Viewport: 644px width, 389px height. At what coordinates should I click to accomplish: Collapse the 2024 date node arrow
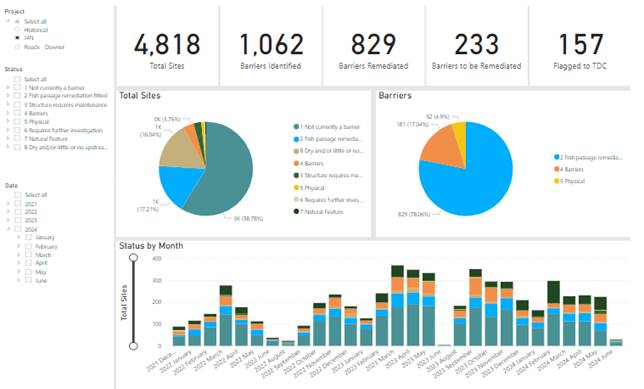pyautogui.click(x=8, y=229)
